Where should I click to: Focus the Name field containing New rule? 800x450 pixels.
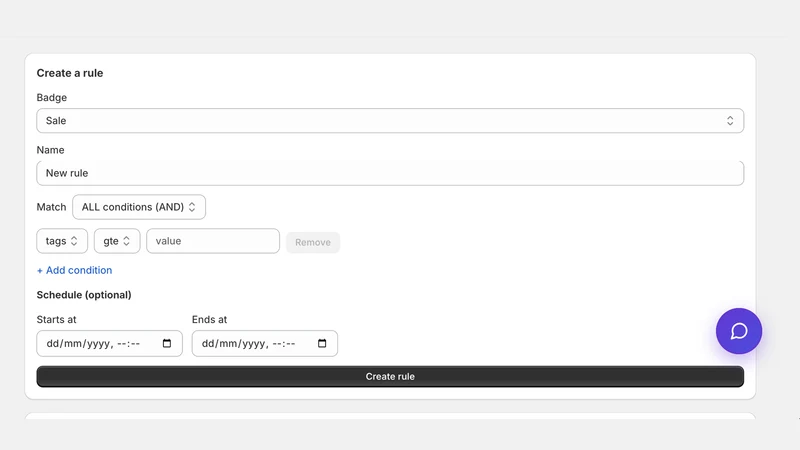click(390, 173)
